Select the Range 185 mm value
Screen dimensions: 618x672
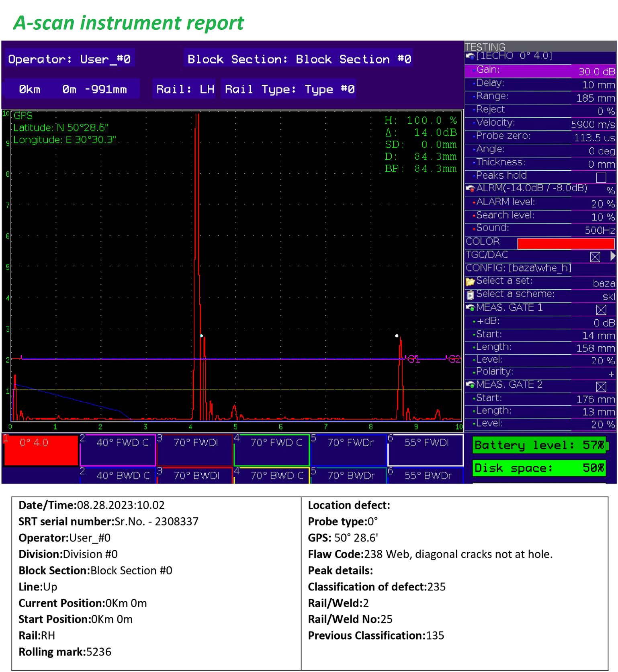[x=595, y=98]
